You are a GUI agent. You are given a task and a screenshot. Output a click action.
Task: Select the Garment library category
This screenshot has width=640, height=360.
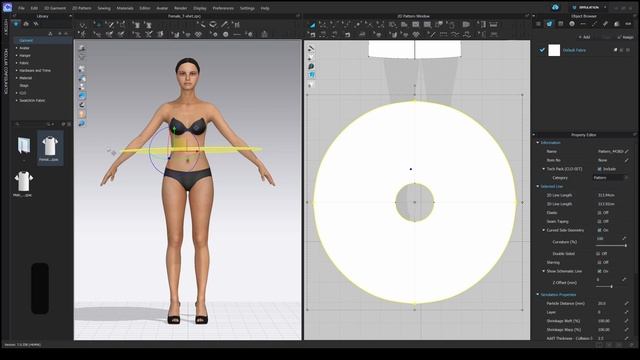click(x=26, y=41)
